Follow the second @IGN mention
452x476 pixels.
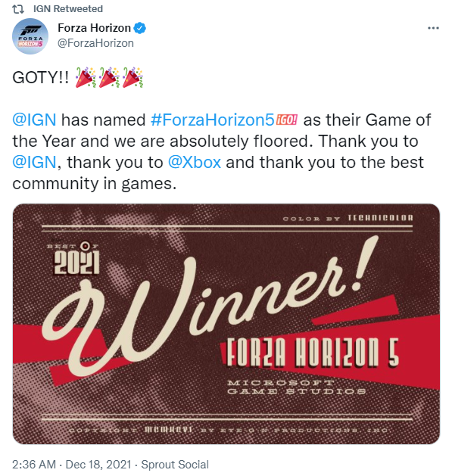click(34, 163)
